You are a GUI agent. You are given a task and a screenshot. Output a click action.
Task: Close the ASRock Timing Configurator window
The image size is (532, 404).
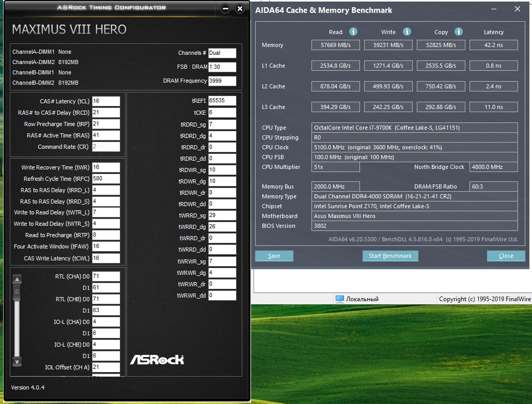click(x=240, y=9)
